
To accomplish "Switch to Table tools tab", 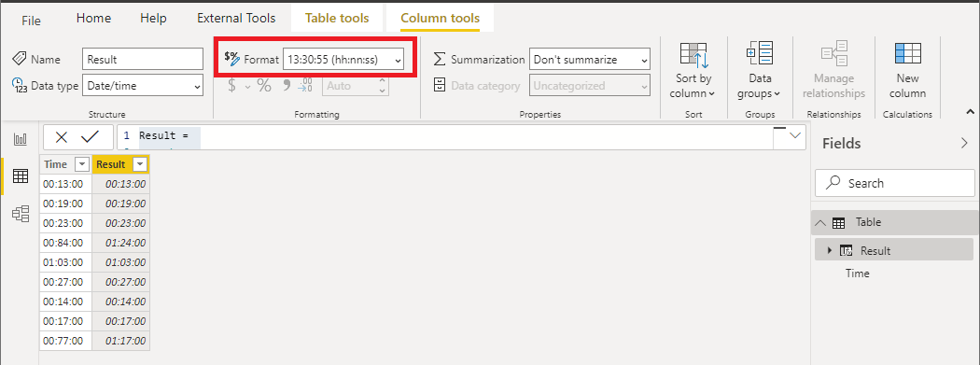I will pyautogui.click(x=337, y=18).
